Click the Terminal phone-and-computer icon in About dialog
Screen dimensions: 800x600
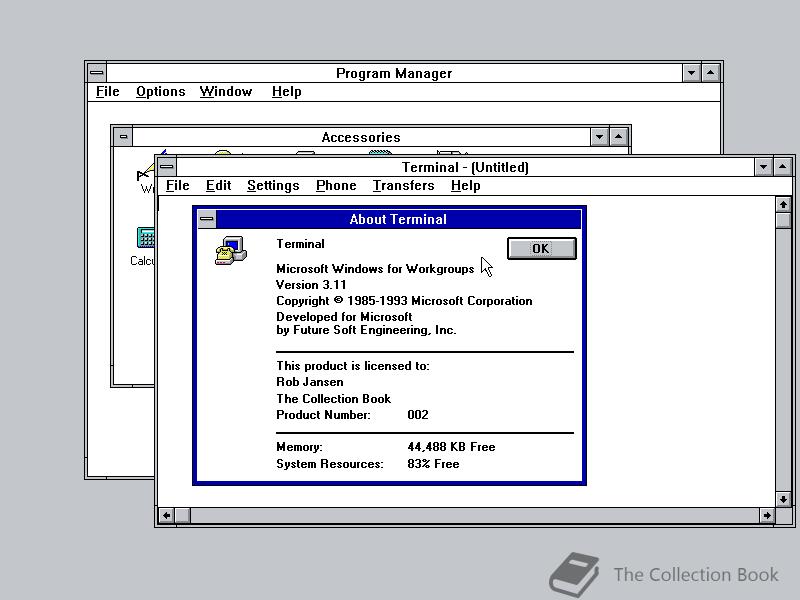231,251
